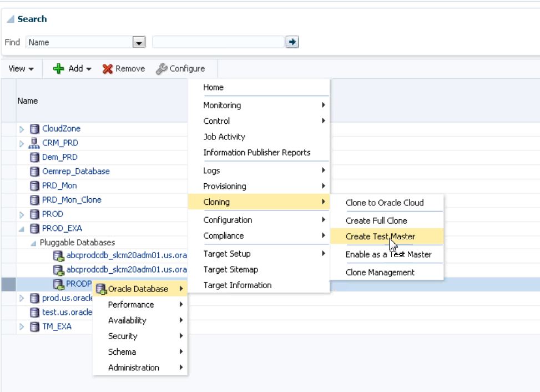This screenshot has width=540, height=392.
Task: Click the wrench Configure icon
Action: coord(162,69)
